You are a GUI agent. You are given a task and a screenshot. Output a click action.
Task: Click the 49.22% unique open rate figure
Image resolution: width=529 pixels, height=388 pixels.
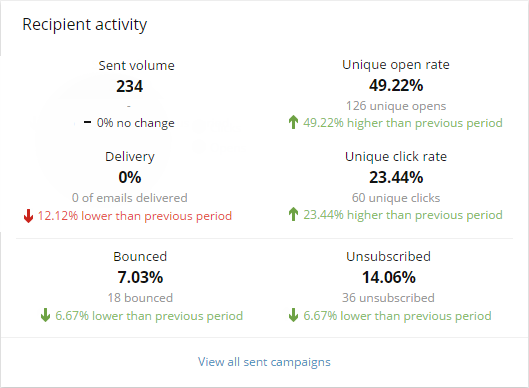click(396, 85)
